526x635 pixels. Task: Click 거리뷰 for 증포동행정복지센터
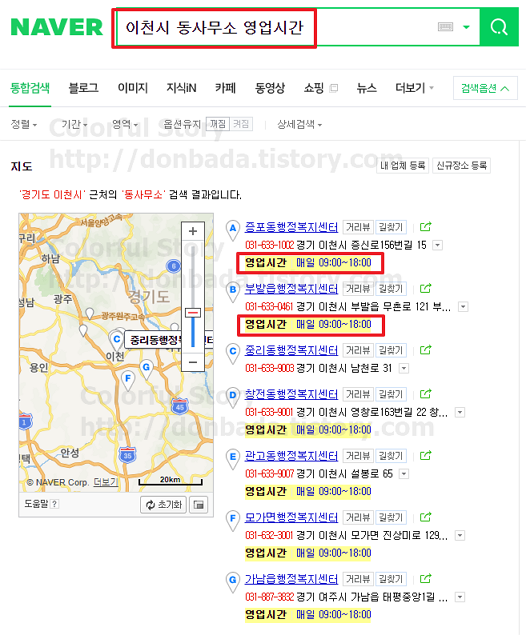pos(358,227)
